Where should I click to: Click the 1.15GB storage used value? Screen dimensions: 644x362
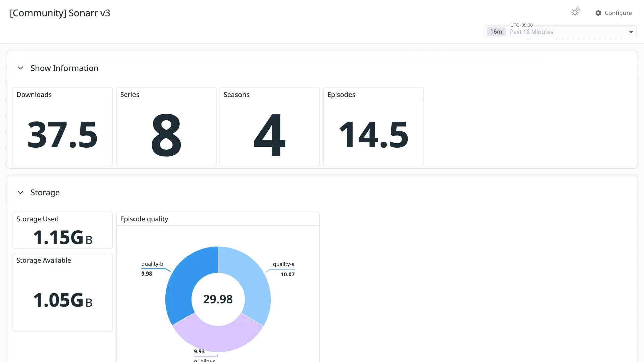click(62, 237)
